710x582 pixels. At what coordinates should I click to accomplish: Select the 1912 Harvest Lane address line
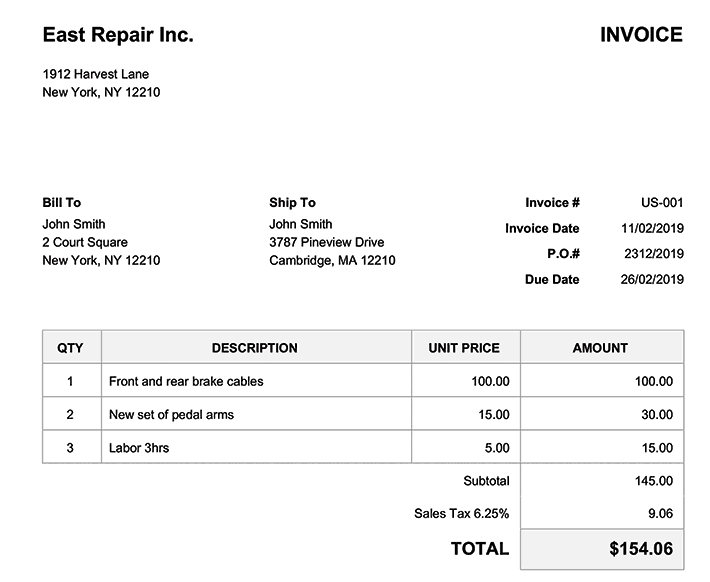click(x=96, y=74)
